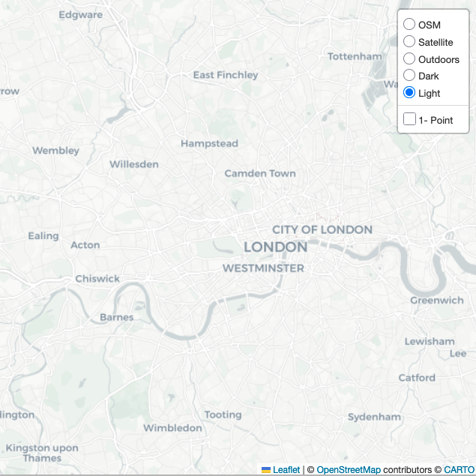Click the Camden Town map label
Screen dimensions: 476x476
[260, 173]
